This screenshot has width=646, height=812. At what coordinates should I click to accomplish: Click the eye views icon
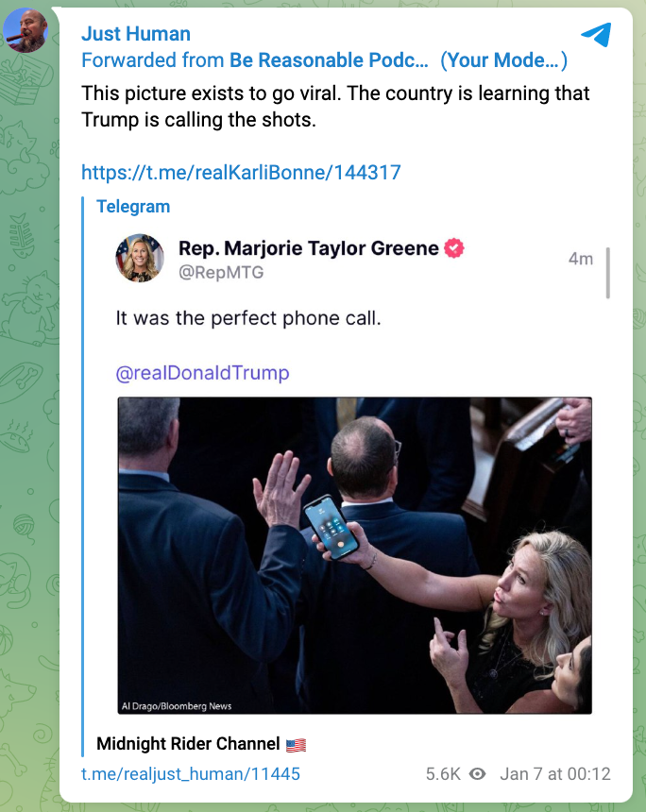click(478, 774)
